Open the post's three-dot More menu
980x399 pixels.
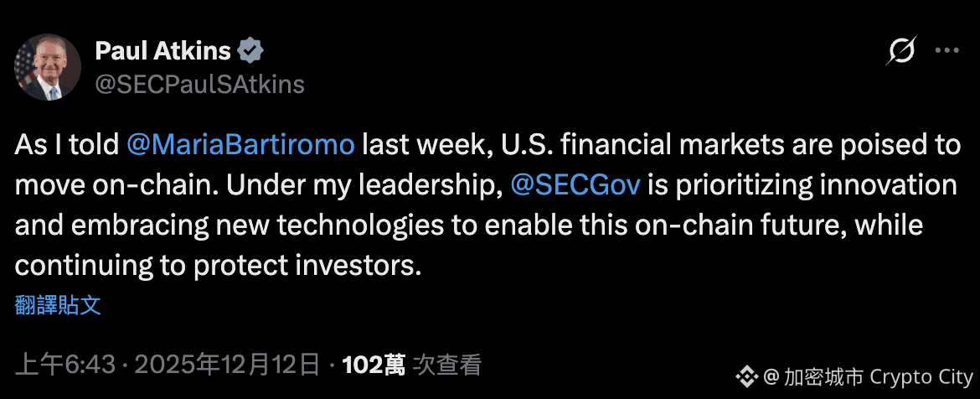[946, 52]
